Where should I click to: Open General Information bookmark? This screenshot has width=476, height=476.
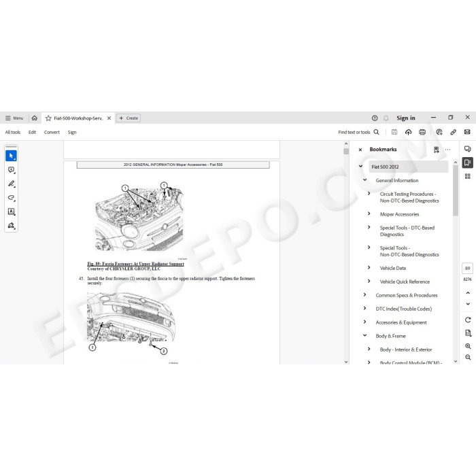coord(396,180)
